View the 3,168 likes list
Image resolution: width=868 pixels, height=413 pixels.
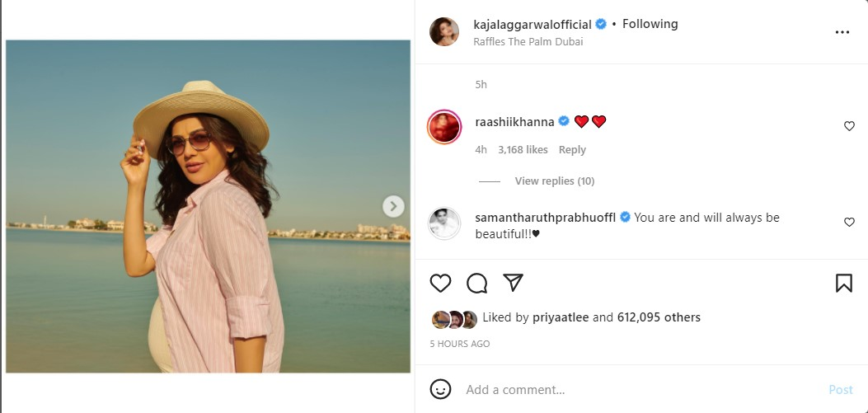(x=523, y=150)
